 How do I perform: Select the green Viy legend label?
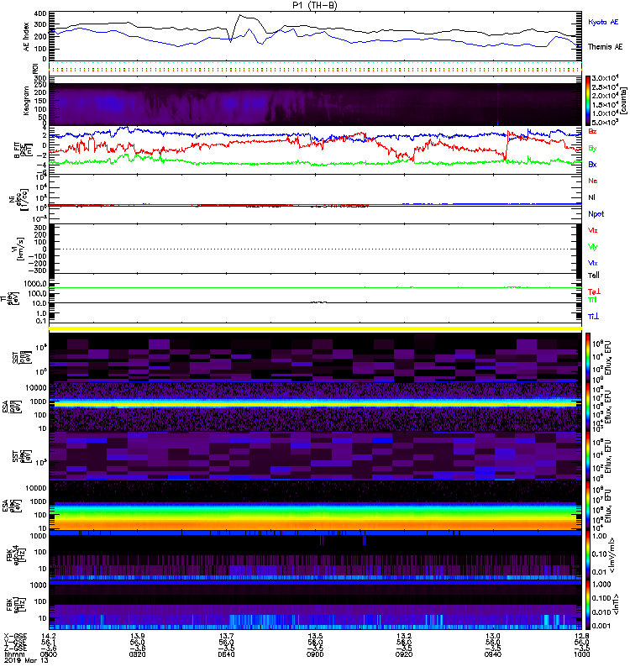point(593,247)
